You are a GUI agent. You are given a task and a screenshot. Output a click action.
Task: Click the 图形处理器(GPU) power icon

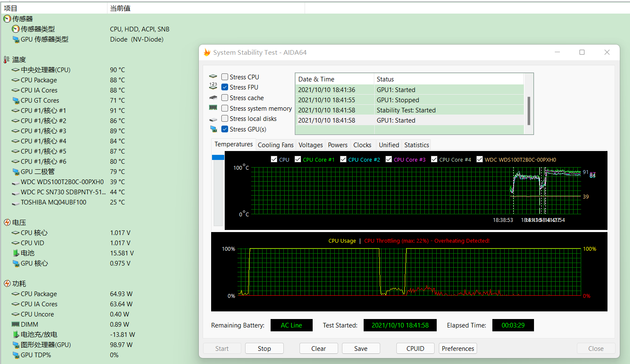click(x=16, y=344)
